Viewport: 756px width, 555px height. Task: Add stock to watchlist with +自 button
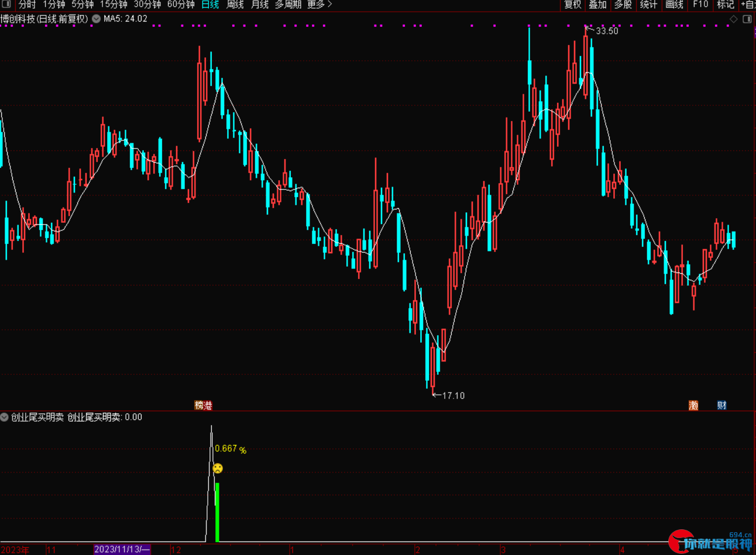click(x=748, y=5)
